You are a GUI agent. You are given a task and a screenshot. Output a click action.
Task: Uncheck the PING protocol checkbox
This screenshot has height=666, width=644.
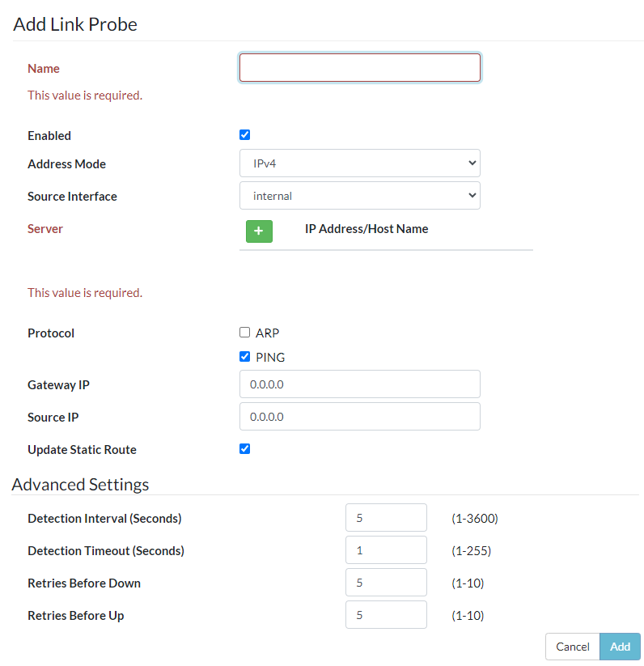click(x=245, y=357)
